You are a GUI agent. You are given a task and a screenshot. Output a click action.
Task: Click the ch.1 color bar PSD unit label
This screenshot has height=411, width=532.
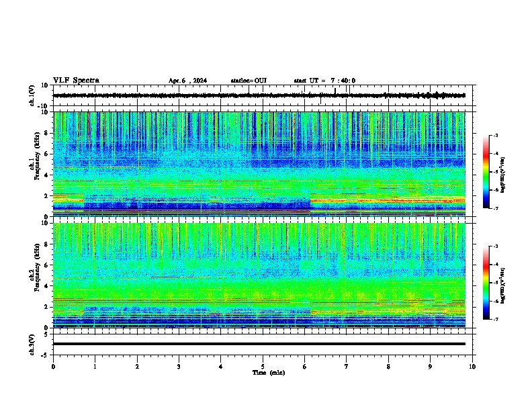click(503, 175)
